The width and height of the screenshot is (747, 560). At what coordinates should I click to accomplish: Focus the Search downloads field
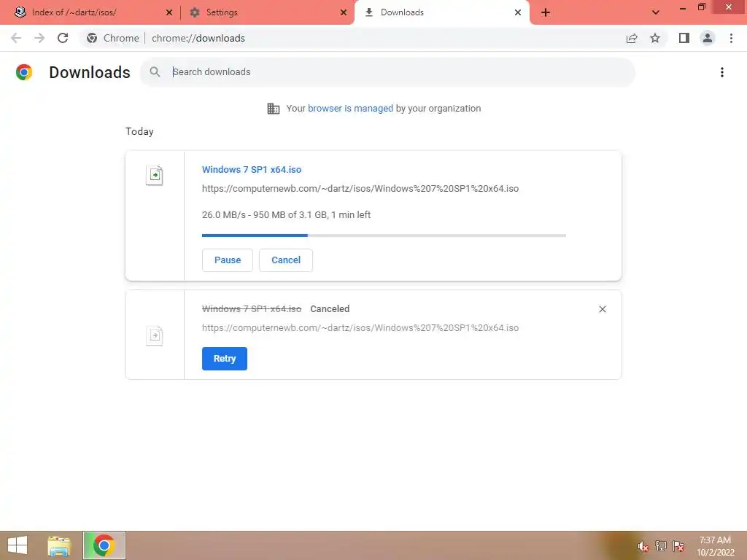click(388, 72)
